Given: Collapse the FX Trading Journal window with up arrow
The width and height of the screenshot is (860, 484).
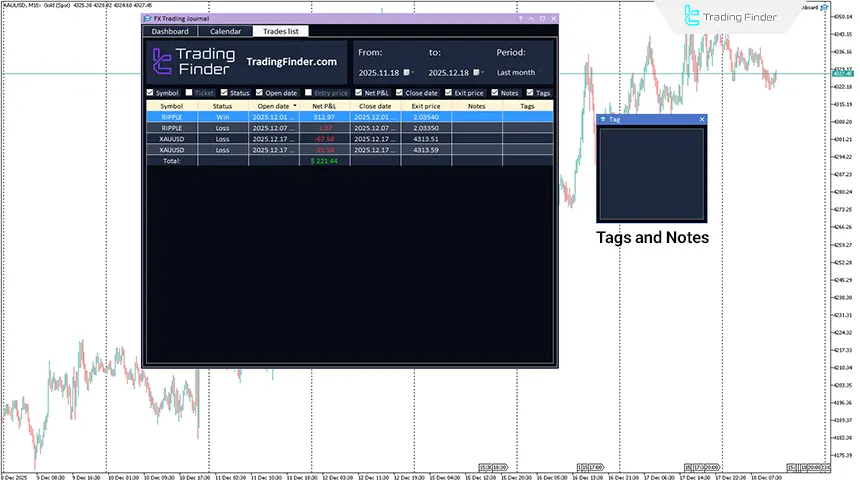Looking at the screenshot, I should 531,18.
